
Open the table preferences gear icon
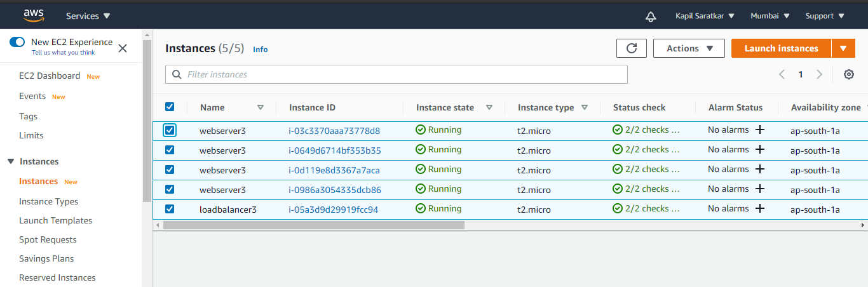click(849, 74)
